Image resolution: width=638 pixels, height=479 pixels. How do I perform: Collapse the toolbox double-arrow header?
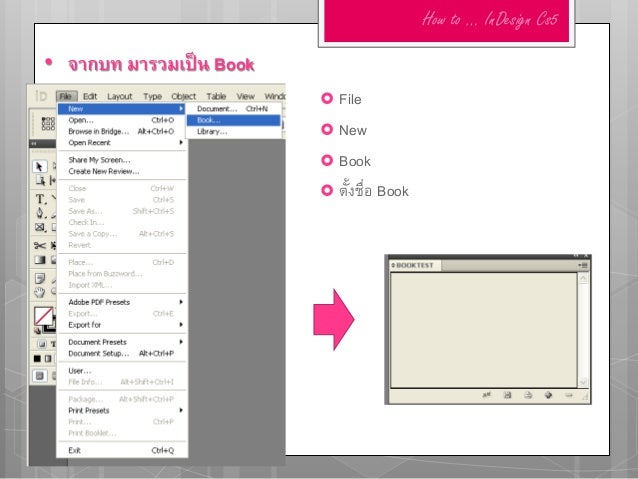pos(34,144)
